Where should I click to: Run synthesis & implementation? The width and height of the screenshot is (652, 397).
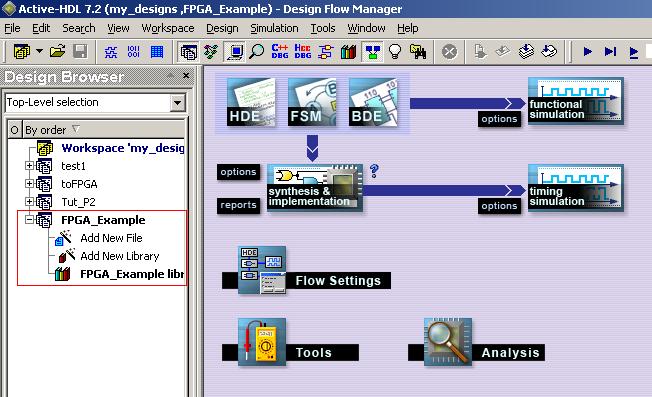click(x=315, y=188)
